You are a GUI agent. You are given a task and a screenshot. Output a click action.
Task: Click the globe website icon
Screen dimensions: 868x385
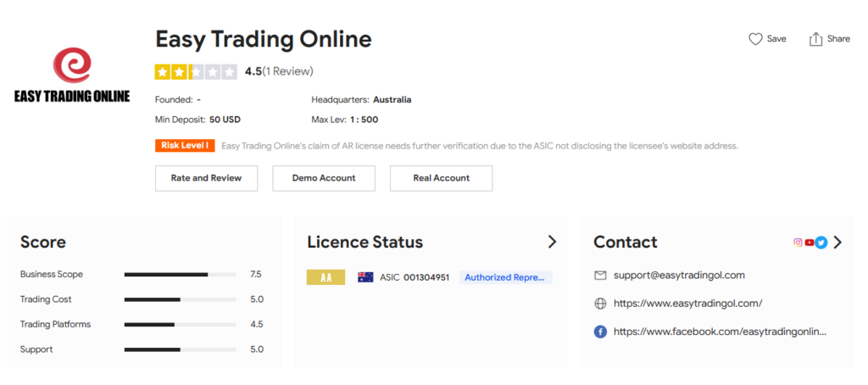(600, 304)
